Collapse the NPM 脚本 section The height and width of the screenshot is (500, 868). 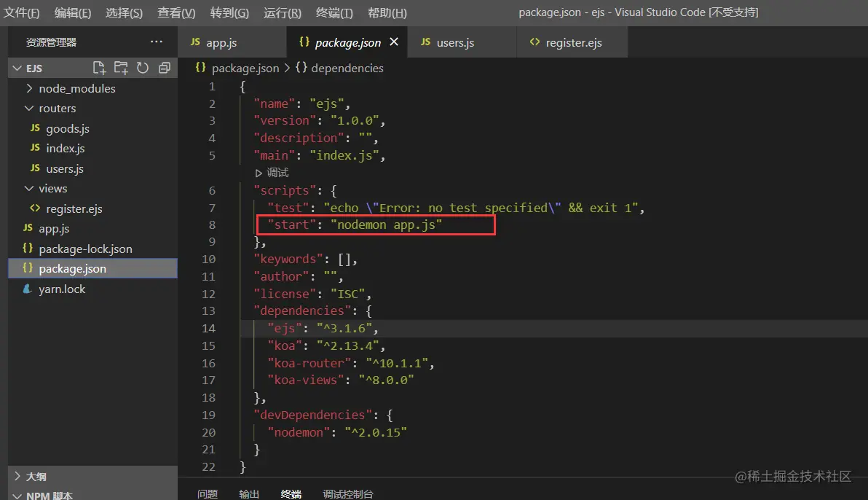(17, 495)
